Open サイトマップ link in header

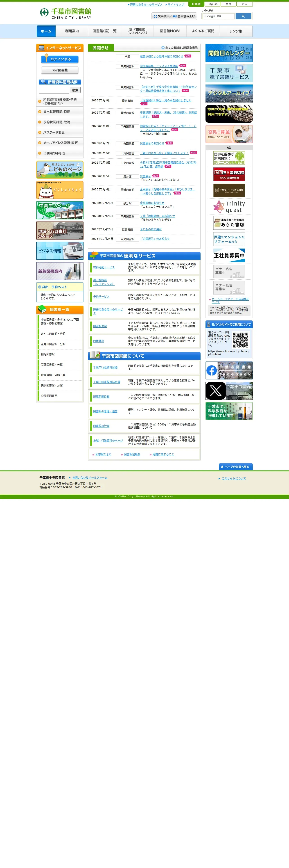pyautogui.click(x=176, y=5)
